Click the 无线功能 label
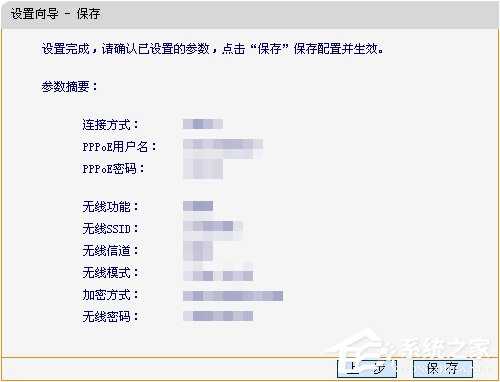The width and height of the screenshot is (500, 382). 110,207
